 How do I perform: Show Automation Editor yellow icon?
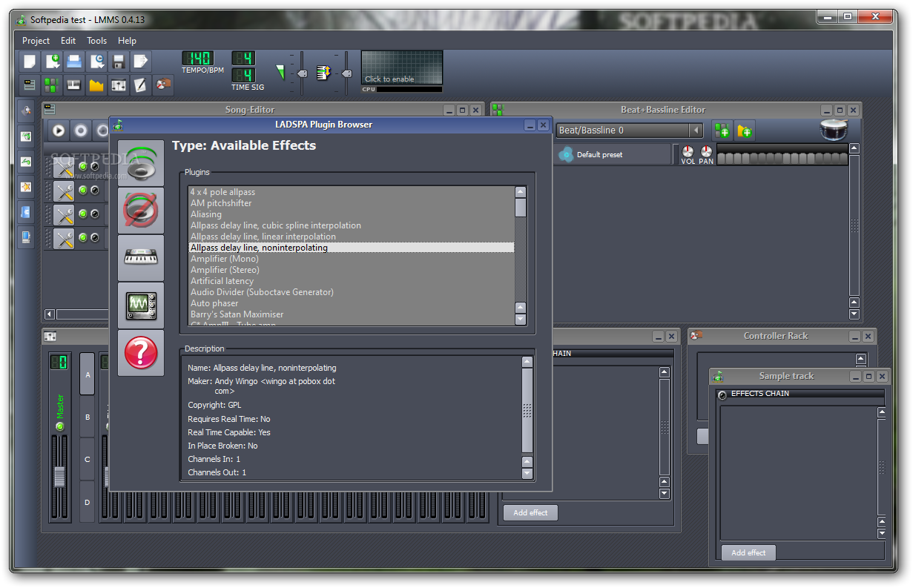coord(96,85)
